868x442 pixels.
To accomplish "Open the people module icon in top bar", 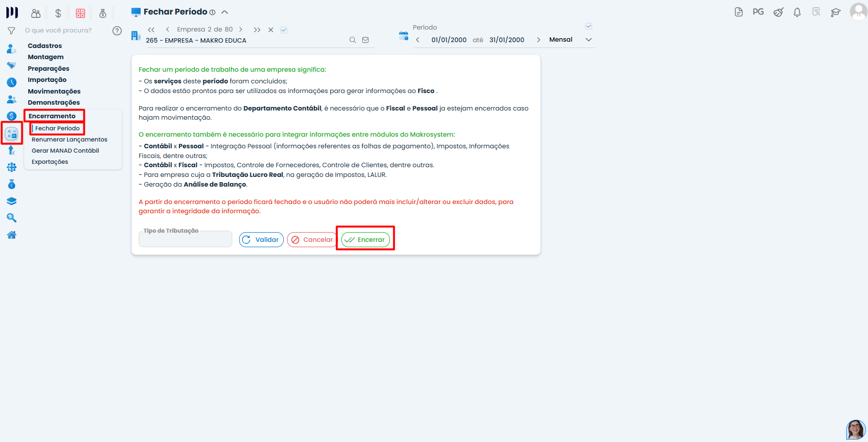I will [x=36, y=14].
